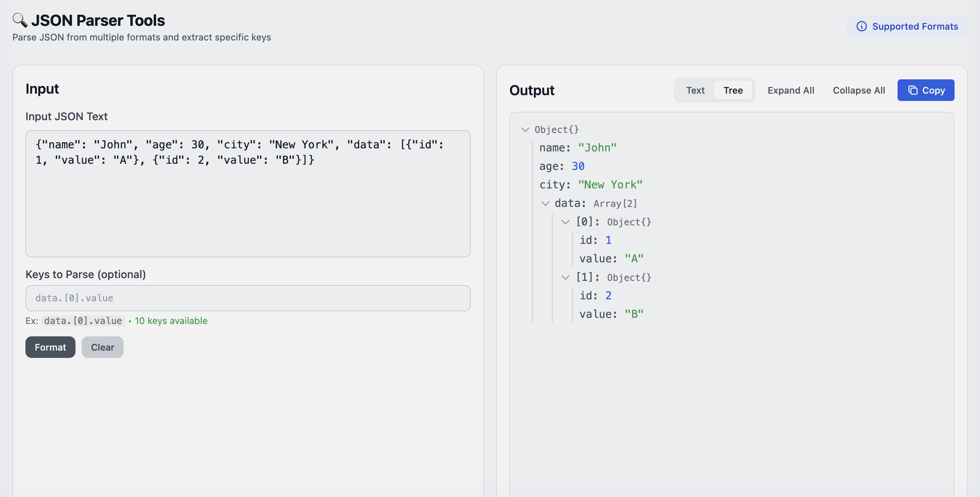This screenshot has height=497, width=980.
Task: Click the magnifying glass logo icon
Action: (20, 20)
